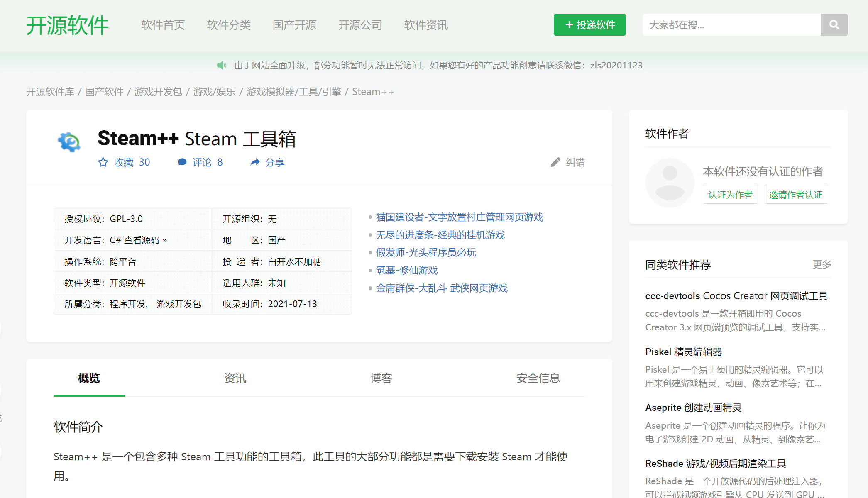Viewport: 868px width, 498px height.
Task: Open 无尽的进度条-经典的挂机游戏 link
Action: pyautogui.click(x=440, y=235)
